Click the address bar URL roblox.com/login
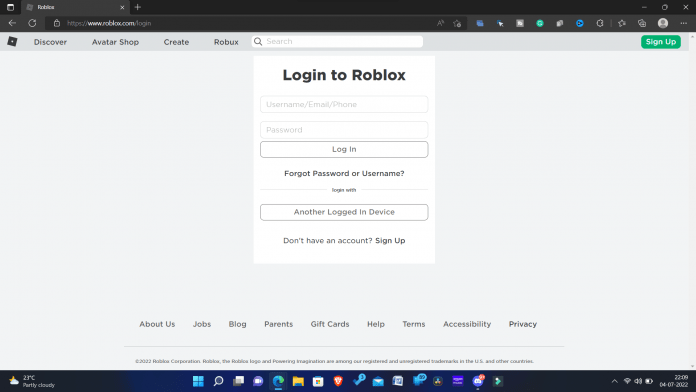The width and height of the screenshot is (696, 392). click(x=109, y=23)
